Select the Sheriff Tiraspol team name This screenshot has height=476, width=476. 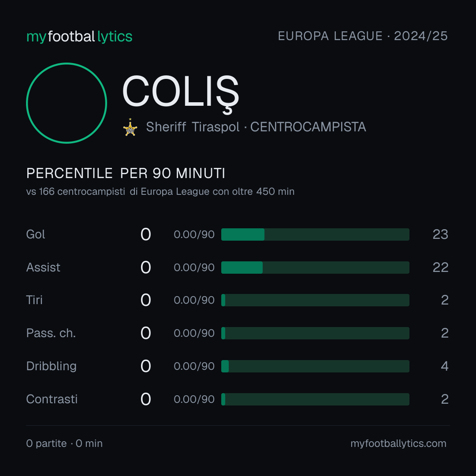pyautogui.click(x=193, y=127)
